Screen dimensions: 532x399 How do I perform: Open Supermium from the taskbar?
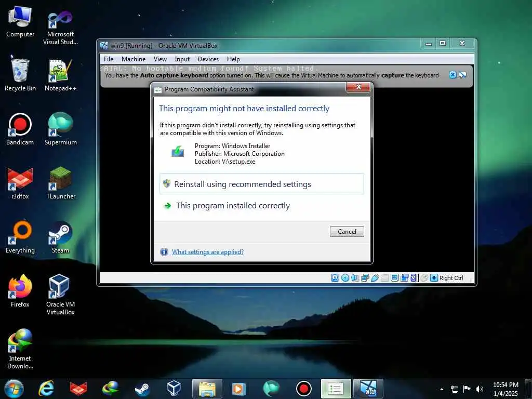tap(271, 389)
